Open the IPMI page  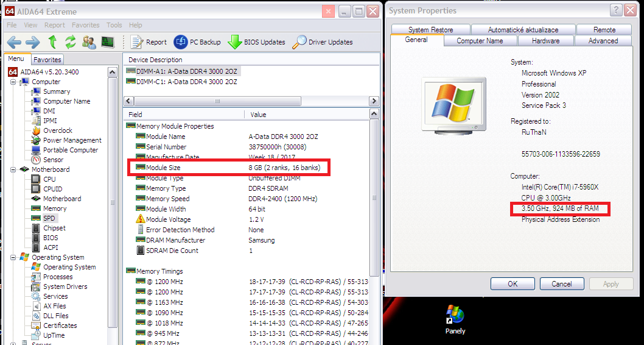click(50, 121)
